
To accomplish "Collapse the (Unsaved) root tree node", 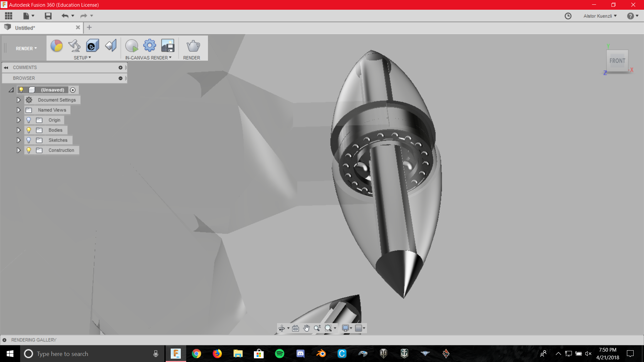I will pyautogui.click(x=11, y=90).
